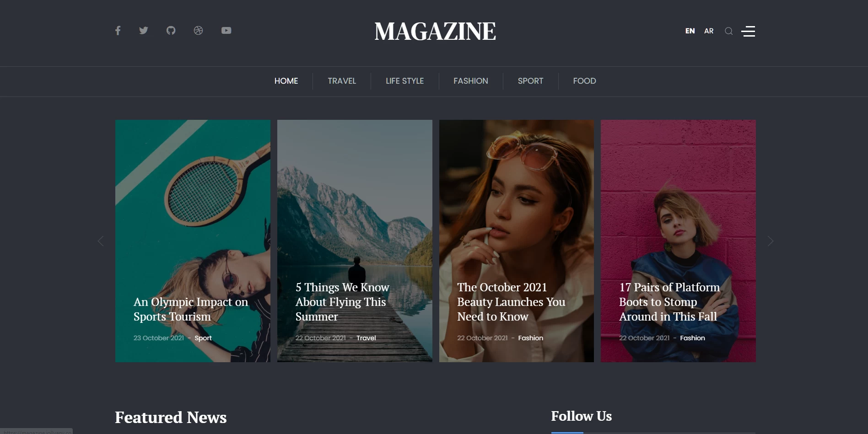Open the GitHub social icon
Image resolution: width=868 pixels, height=434 pixels.
(171, 31)
